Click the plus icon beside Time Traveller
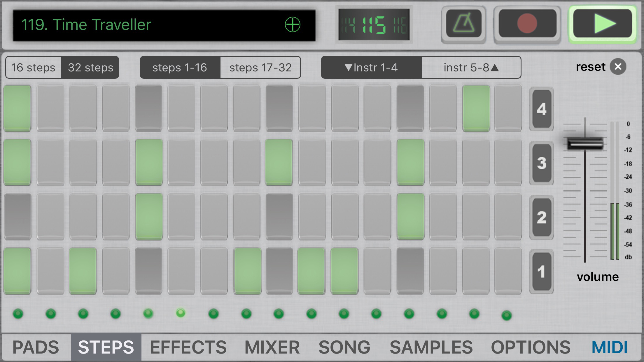Viewport: 644px width, 362px height. pyautogui.click(x=292, y=24)
